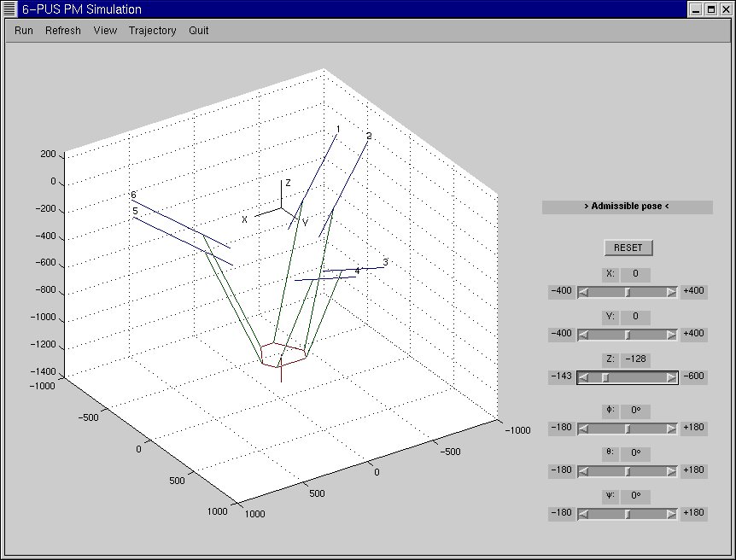The height and width of the screenshot is (560, 736).
Task: Open the Refresh menu
Action: (63, 31)
